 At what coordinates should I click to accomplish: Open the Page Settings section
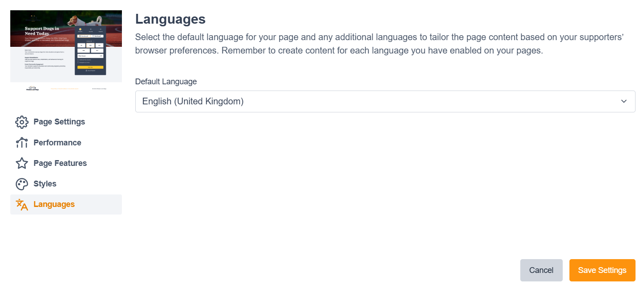click(59, 122)
